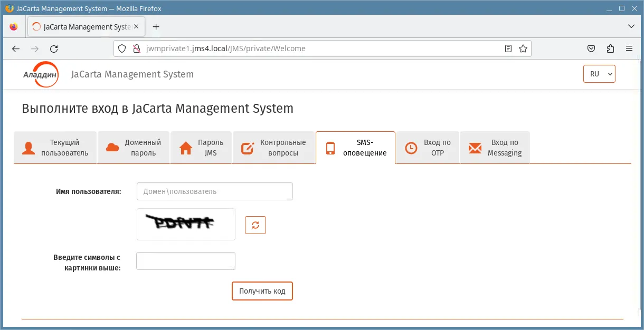
Task: Expand the list all tabs chevron
Action: tap(631, 26)
